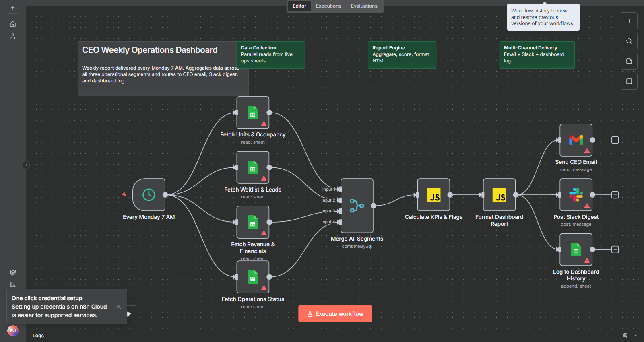Add node after Log to Dashboard History output
This screenshot has height=342, width=644.
tap(615, 249)
